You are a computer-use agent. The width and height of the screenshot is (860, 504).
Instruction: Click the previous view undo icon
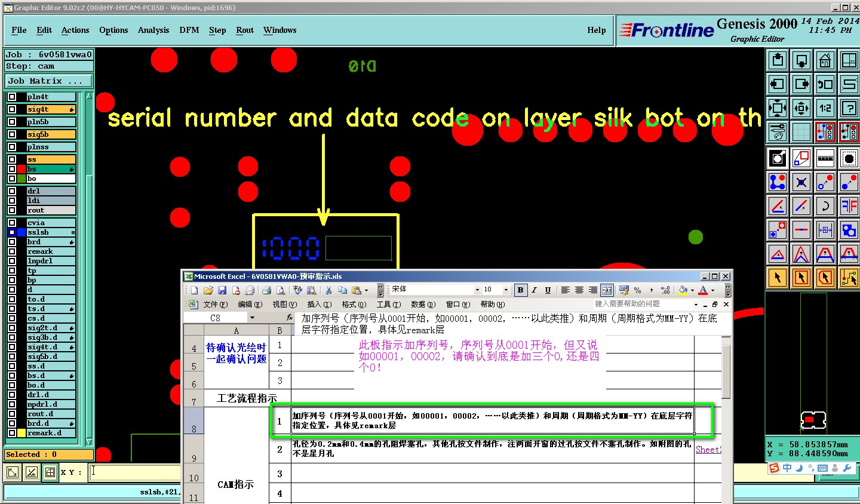pos(825,84)
